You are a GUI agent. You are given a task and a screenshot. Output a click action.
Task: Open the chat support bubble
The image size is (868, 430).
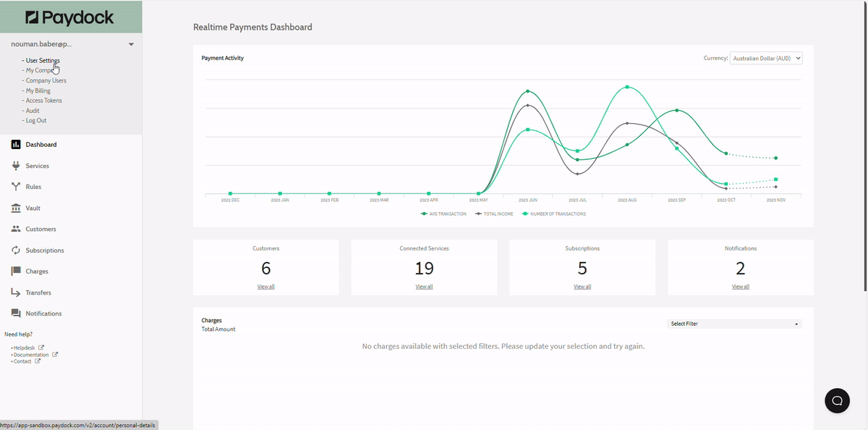[837, 400]
